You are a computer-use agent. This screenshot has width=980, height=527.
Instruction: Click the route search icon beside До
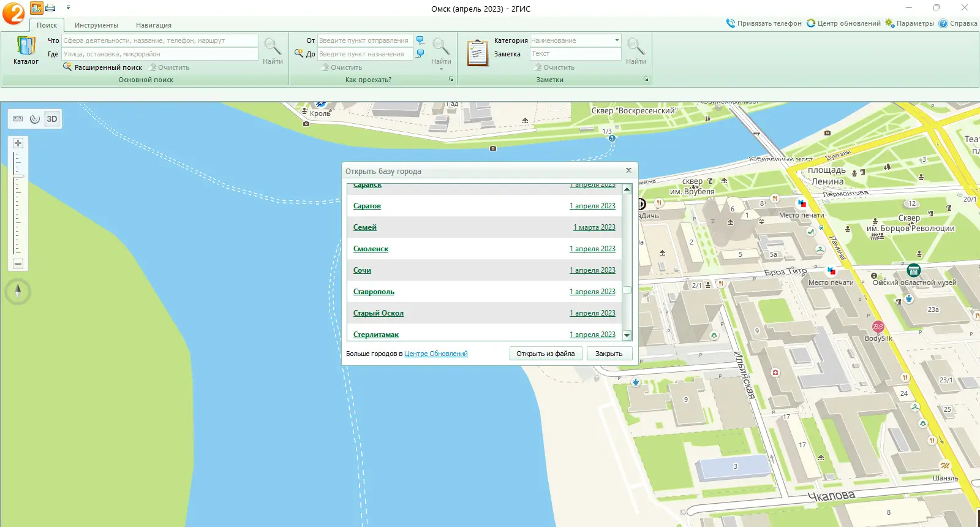click(x=299, y=53)
